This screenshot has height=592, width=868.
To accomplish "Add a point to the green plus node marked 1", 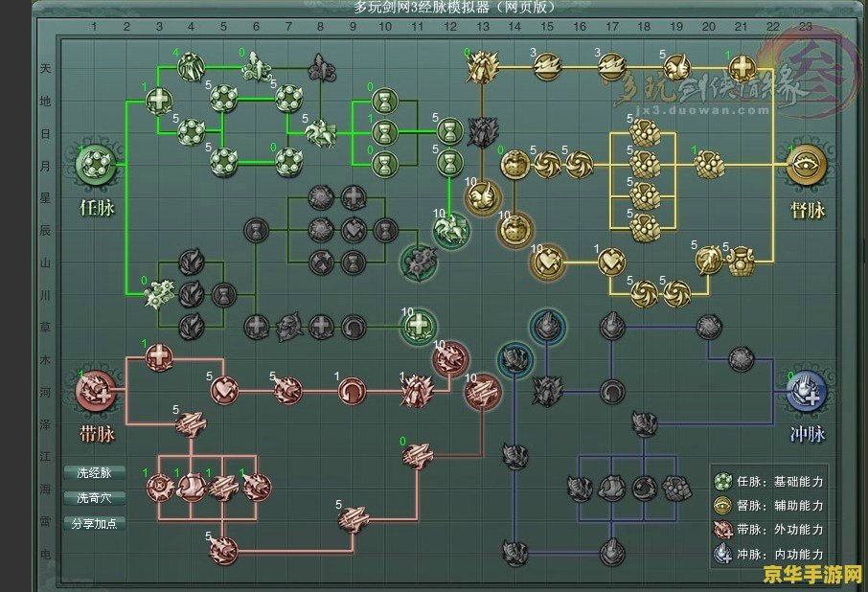I will (159, 101).
